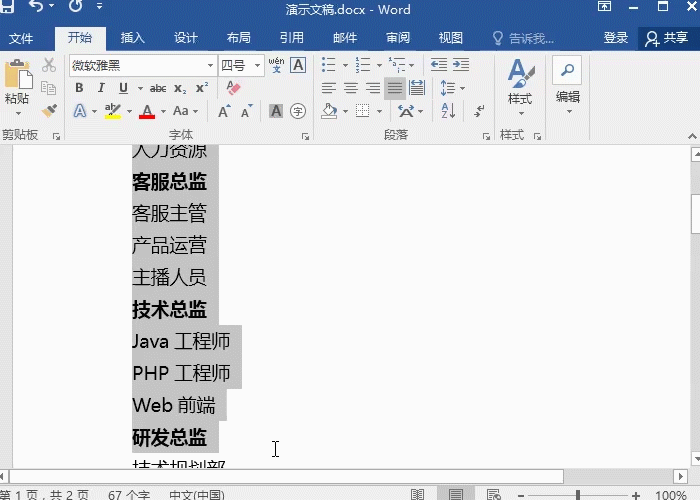Screen dimensions: 700x500
Task: Undo the last action
Action: tap(36, 6)
